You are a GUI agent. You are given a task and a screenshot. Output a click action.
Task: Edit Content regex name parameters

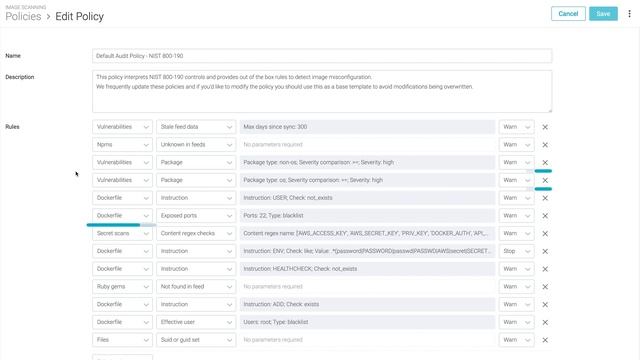(x=367, y=233)
